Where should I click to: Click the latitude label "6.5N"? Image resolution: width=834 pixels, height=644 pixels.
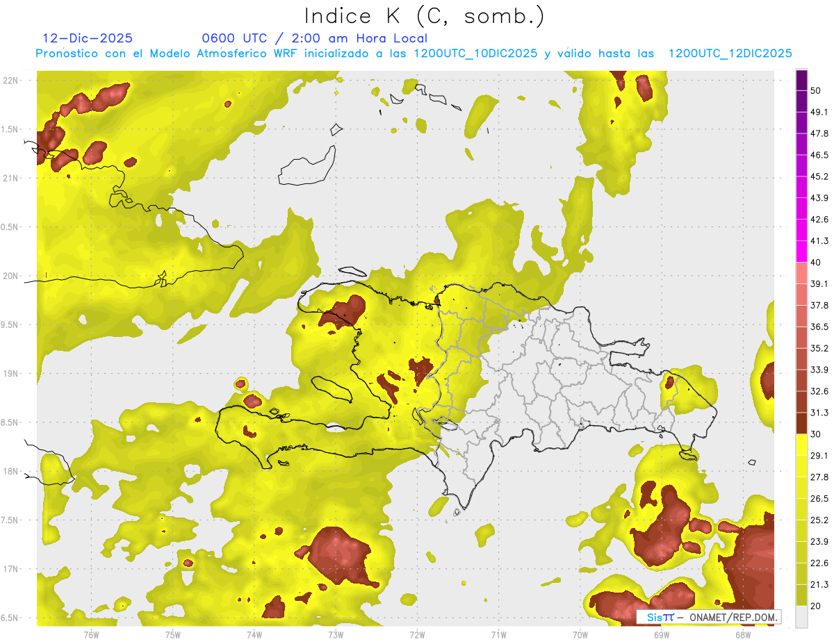[11, 618]
